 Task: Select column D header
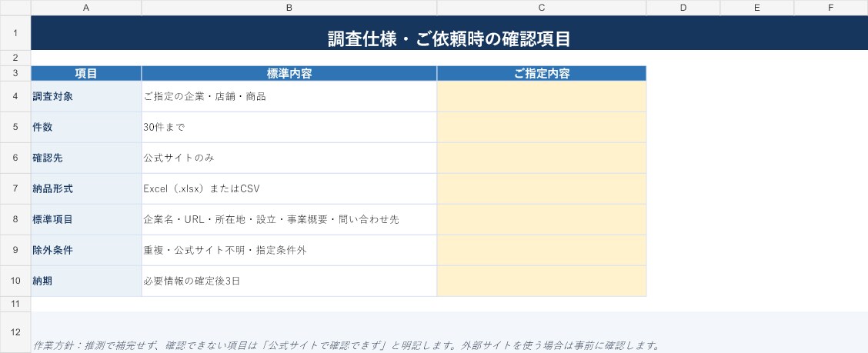683,8
